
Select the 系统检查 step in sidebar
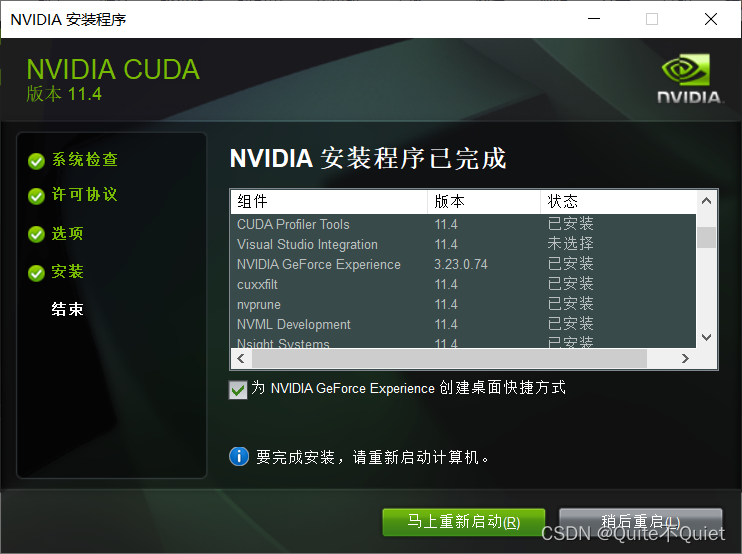tap(85, 159)
